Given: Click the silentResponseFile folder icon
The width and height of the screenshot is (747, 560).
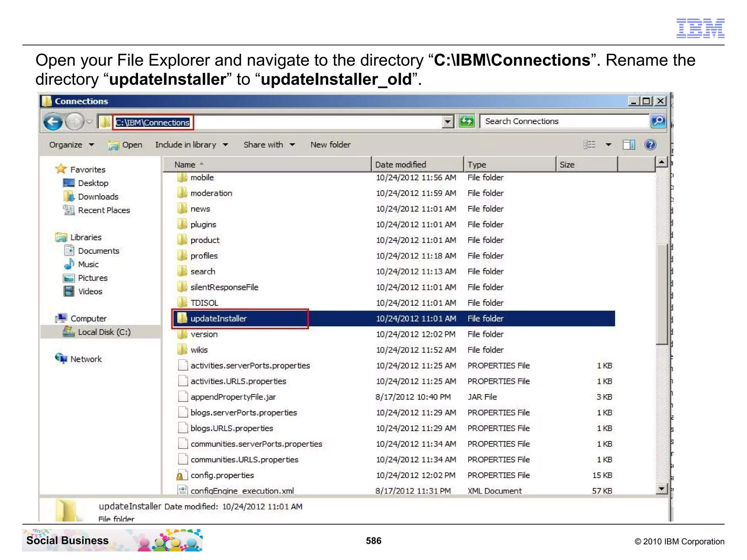Looking at the screenshot, I should pyautogui.click(x=182, y=287).
